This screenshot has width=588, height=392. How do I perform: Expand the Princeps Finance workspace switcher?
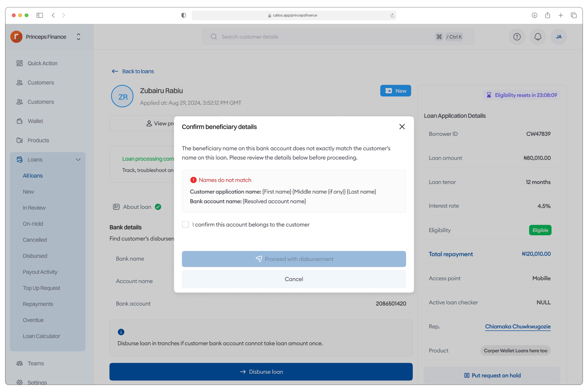(78, 37)
